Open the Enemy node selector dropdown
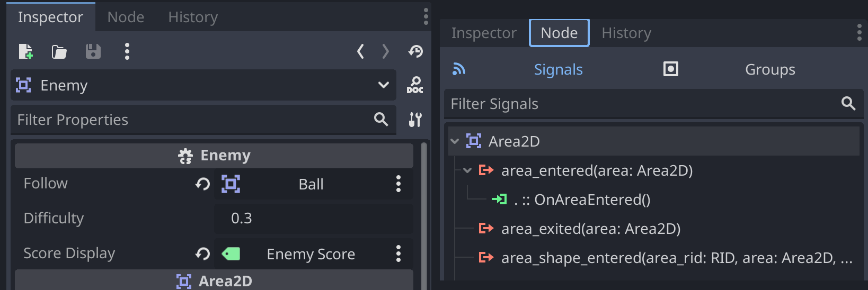Image resolution: width=868 pixels, height=290 pixels. coord(383,85)
